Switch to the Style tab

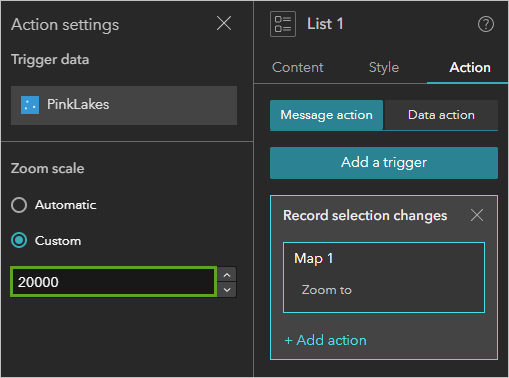pyautogui.click(x=384, y=68)
